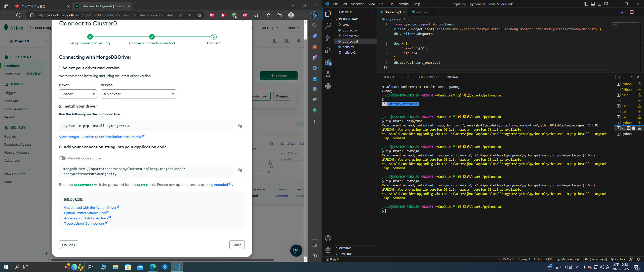The image size is (644, 272).
Task: Switch to the hello.py editor tab
Action: pos(422,12)
